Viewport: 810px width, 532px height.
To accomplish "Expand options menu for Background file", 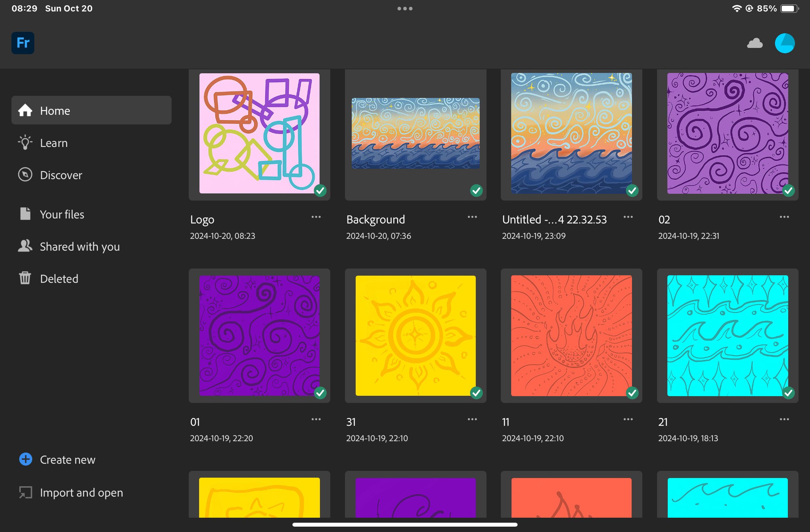I will tap(473, 217).
